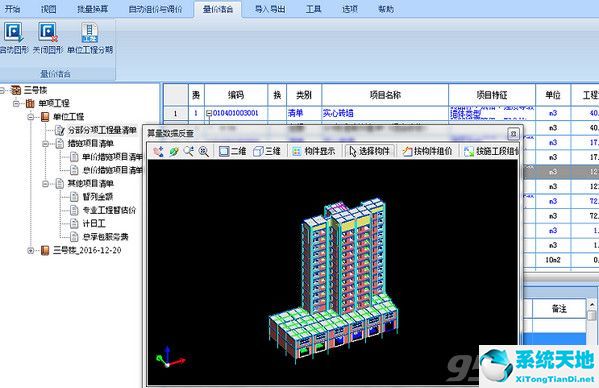Screen dimensions: 599x388
Task: Select 总价措施项目清单 in the tree
Action: pos(112,170)
